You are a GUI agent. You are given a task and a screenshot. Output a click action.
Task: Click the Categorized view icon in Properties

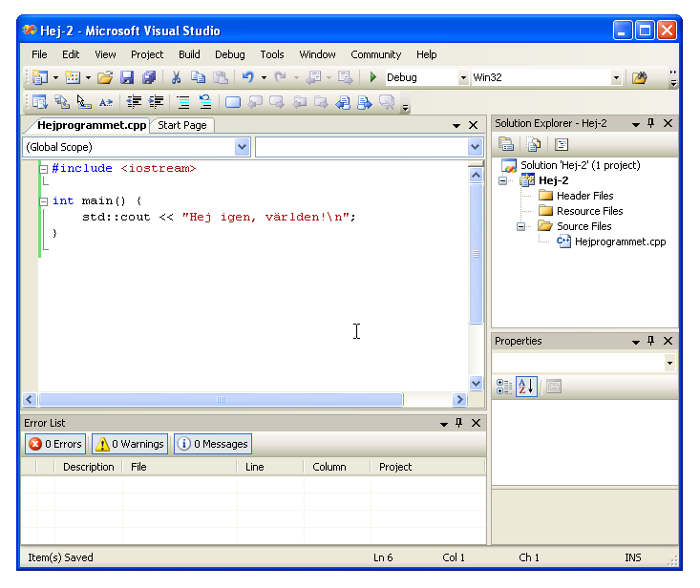coord(504,387)
